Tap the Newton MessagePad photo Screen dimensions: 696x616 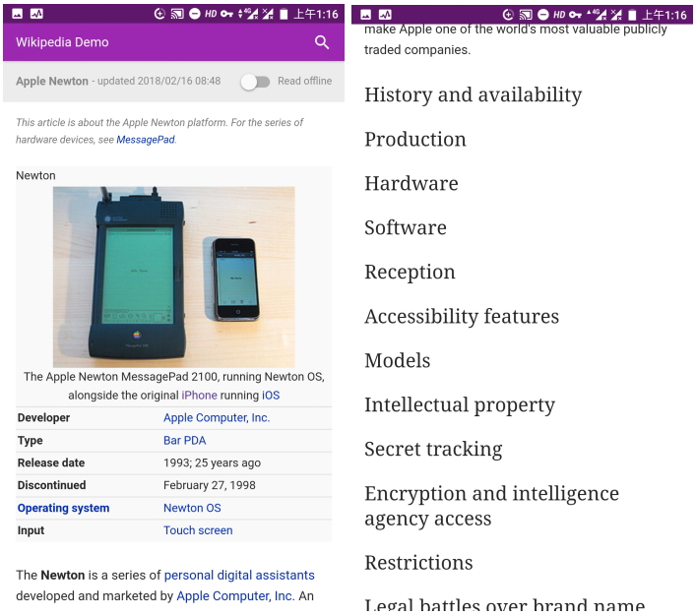[173, 277]
